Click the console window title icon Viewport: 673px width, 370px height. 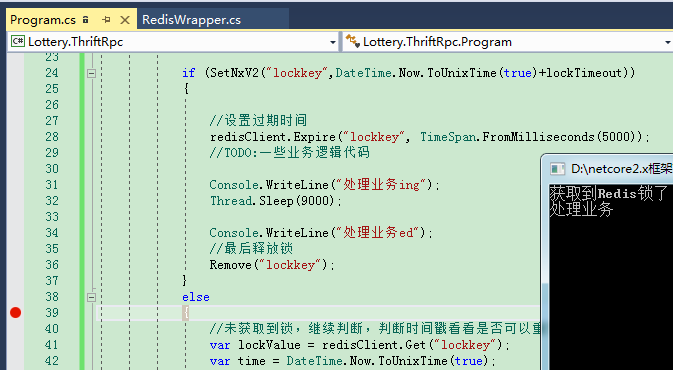[558, 169]
